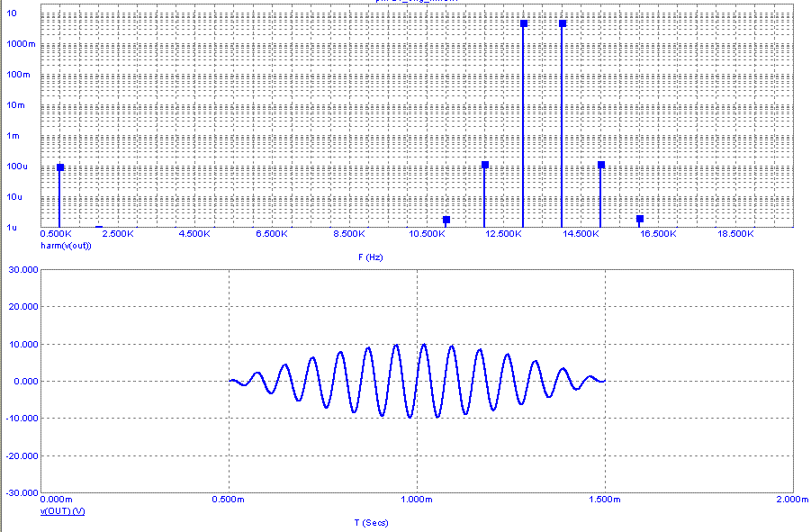Click the 2.500K frequency tick label

point(118,234)
